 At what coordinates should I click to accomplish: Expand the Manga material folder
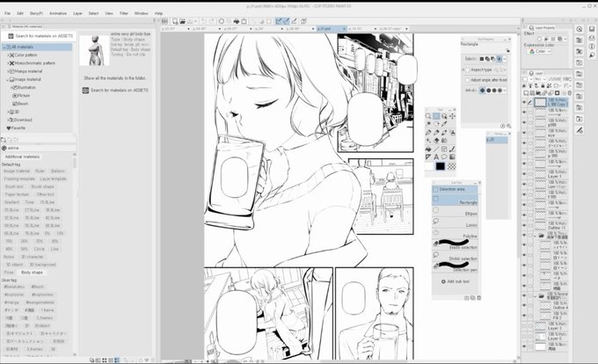coord(8,71)
